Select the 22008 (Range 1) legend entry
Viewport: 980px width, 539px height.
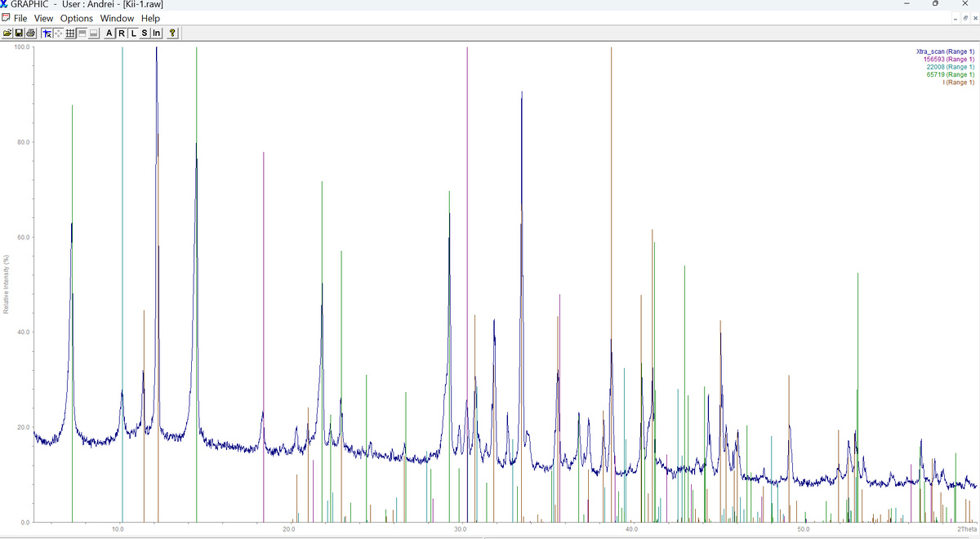(951, 67)
